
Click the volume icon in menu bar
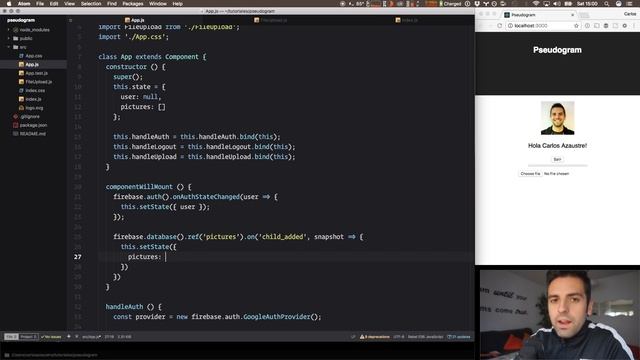click(x=557, y=4)
